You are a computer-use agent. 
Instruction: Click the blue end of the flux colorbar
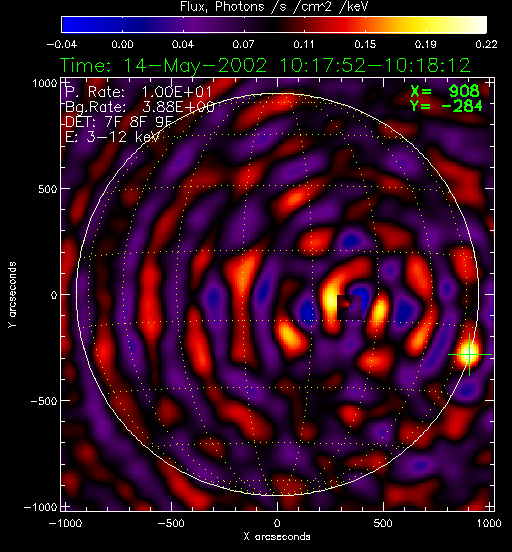[x=72, y=25]
